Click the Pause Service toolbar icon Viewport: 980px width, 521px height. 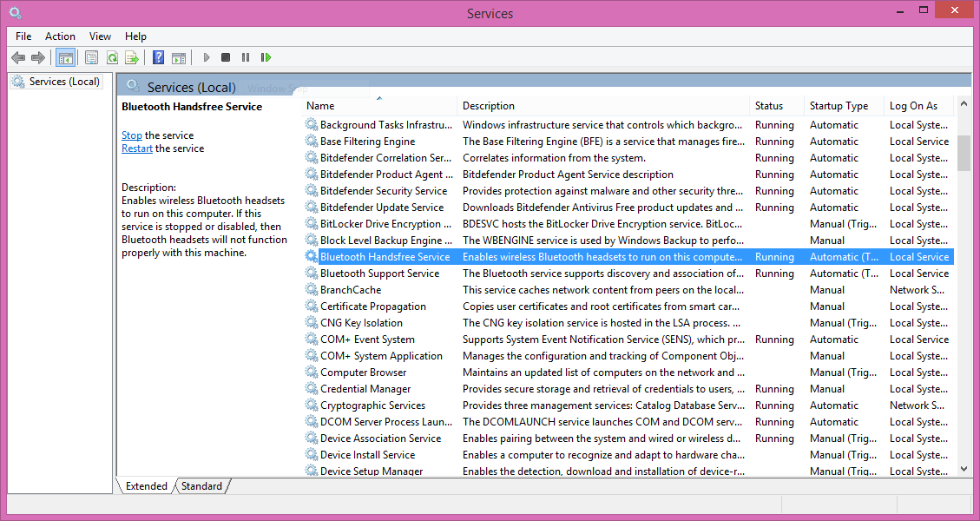click(x=246, y=57)
